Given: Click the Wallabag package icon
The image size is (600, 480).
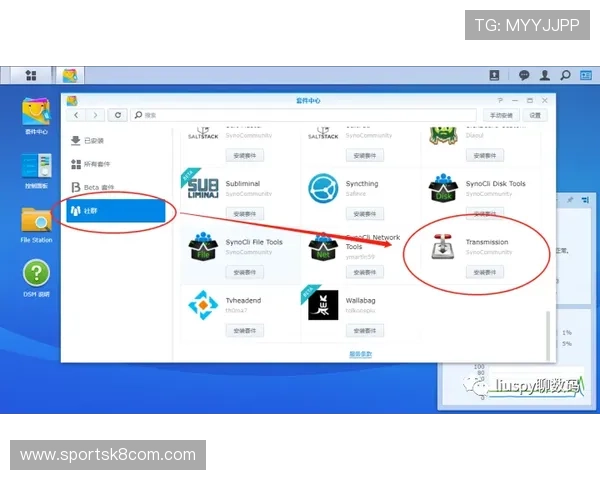Looking at the screenshot, I should pyautogui.click(x=324, y=304).
